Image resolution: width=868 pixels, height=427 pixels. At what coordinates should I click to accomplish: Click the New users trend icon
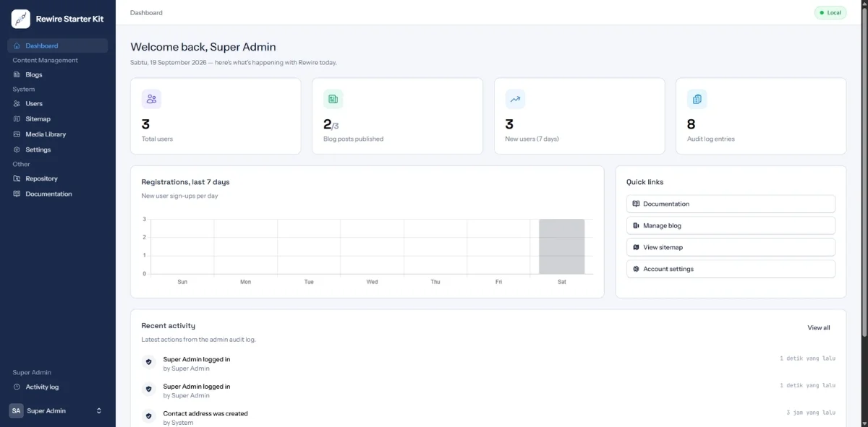tap(515, 99)
